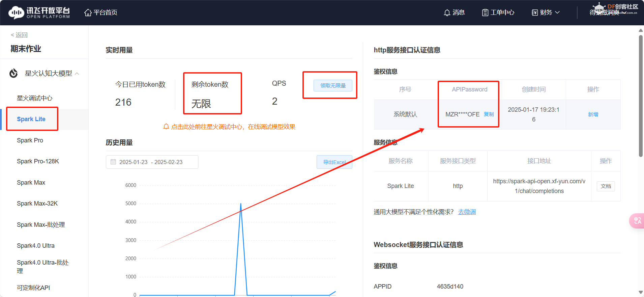Click 新增 in the 操作 column
644x297 pixels.
[593, 114]
